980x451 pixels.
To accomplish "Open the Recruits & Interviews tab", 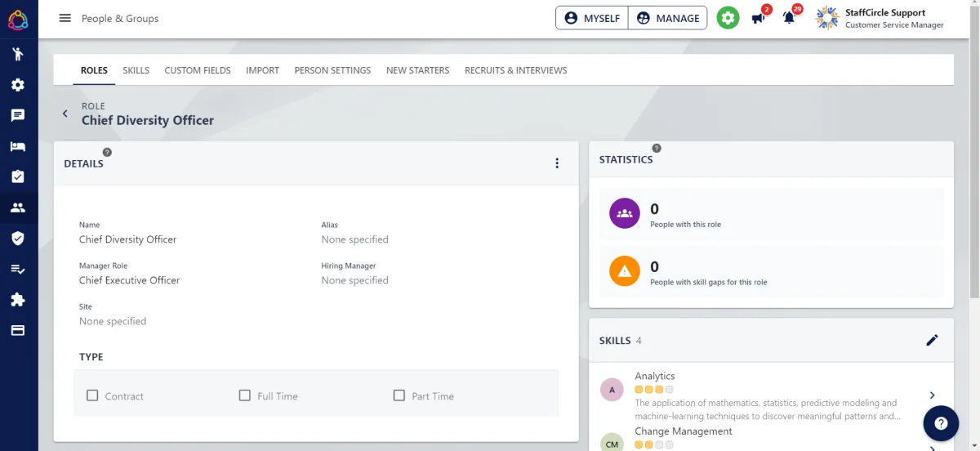I will pos(515,70).
